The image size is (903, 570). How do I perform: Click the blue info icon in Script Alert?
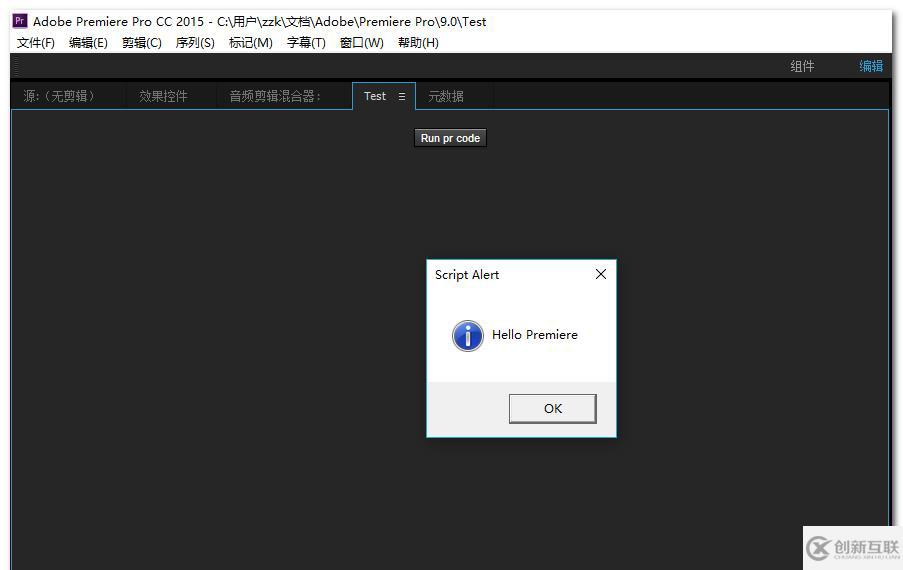(x=468, y=336)
